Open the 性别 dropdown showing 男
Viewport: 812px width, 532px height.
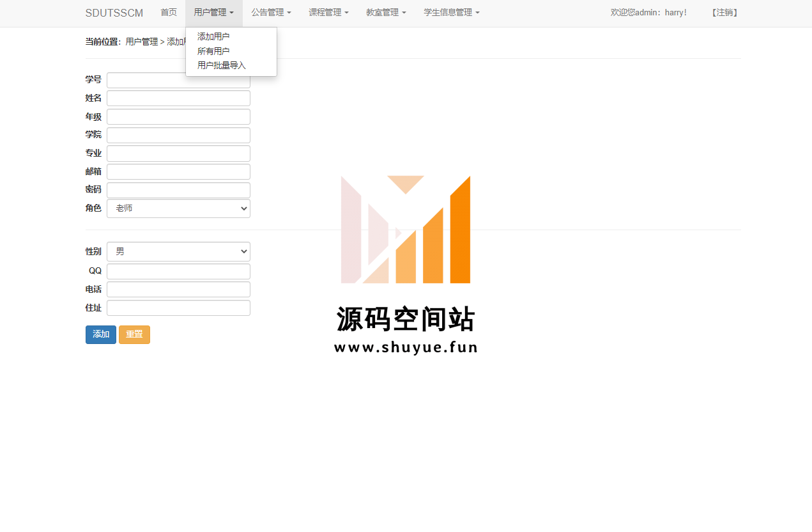(x=178, y=251)
